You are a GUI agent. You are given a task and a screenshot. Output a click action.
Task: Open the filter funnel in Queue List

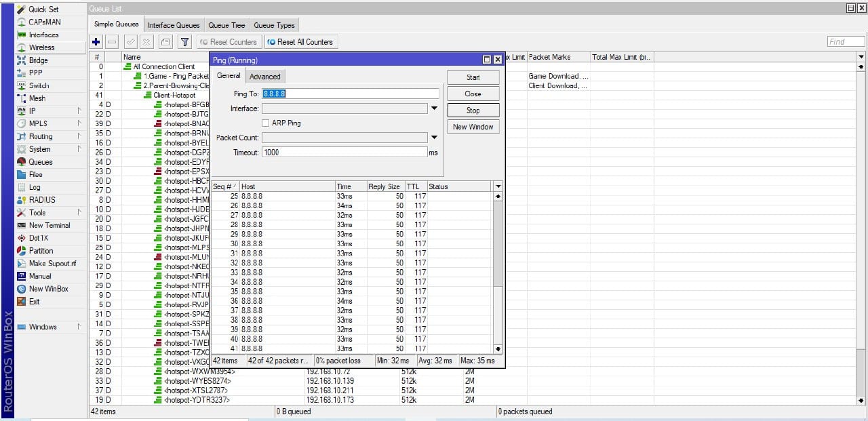(x=184, y=42)
